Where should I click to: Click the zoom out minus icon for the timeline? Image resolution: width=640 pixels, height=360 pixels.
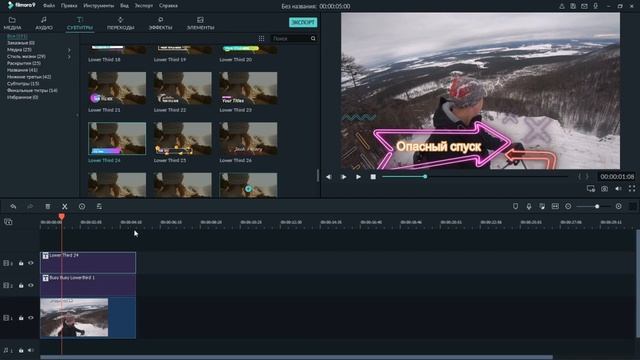[568, 207]
